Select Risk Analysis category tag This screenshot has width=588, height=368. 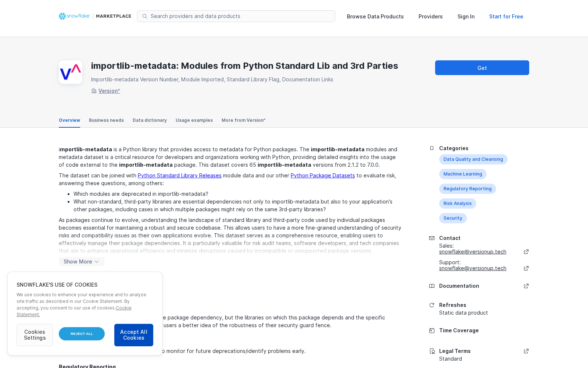point(458,204)
